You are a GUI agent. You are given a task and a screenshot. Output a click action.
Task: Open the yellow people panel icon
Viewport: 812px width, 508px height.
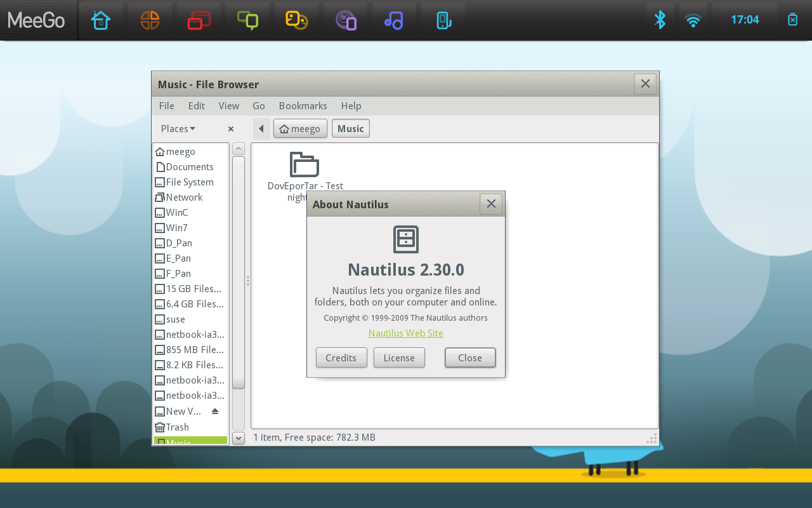point(296,20)
